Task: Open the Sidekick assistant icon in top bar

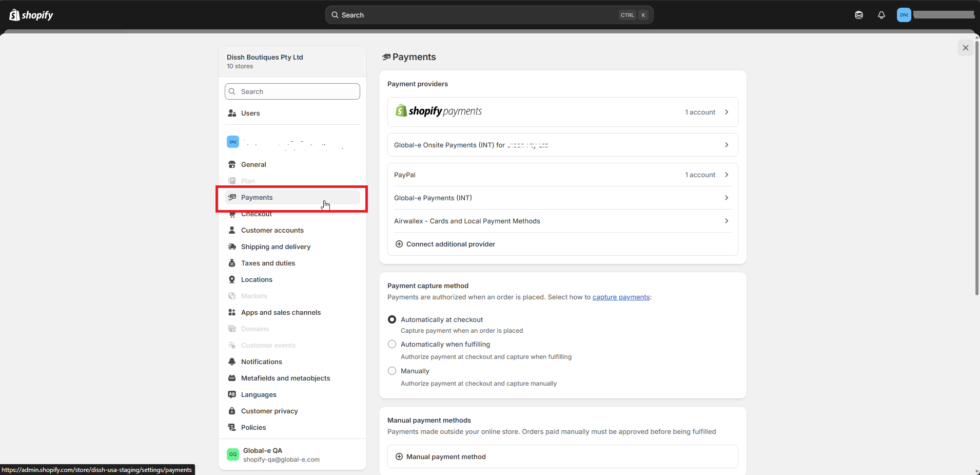Action: (859, 15)
